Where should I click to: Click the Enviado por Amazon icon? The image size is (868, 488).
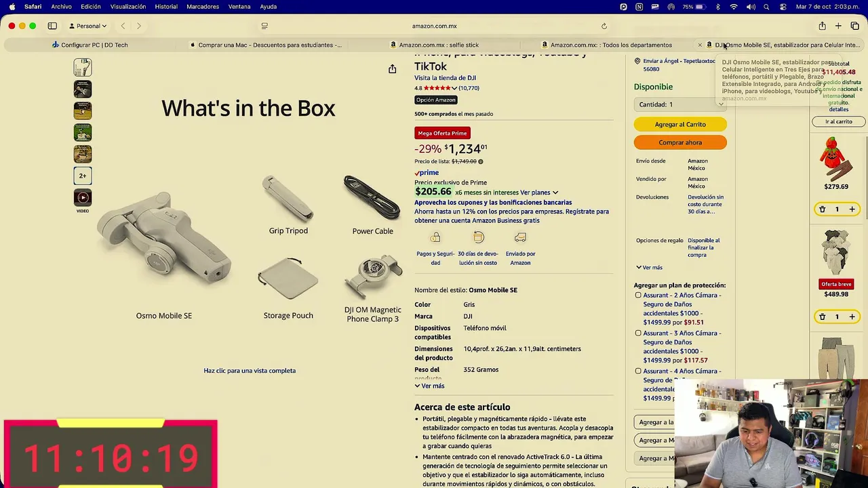520,237
